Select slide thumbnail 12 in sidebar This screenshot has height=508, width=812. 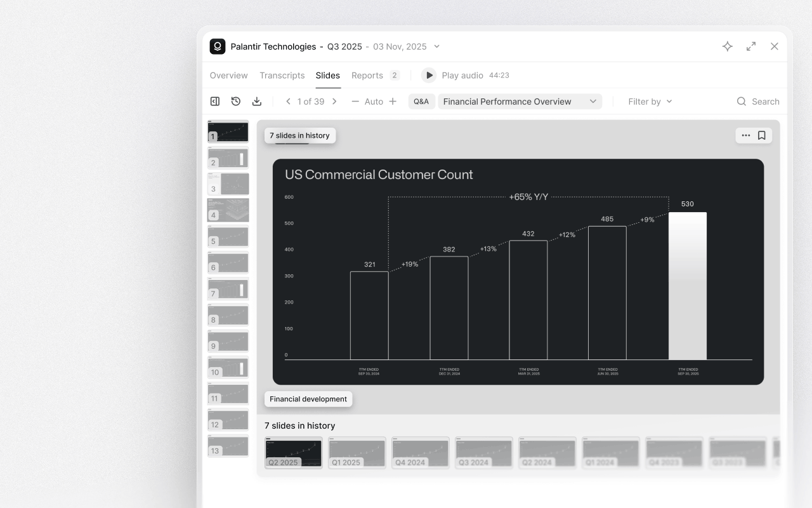pyautogui.click(x=228, y=420)
